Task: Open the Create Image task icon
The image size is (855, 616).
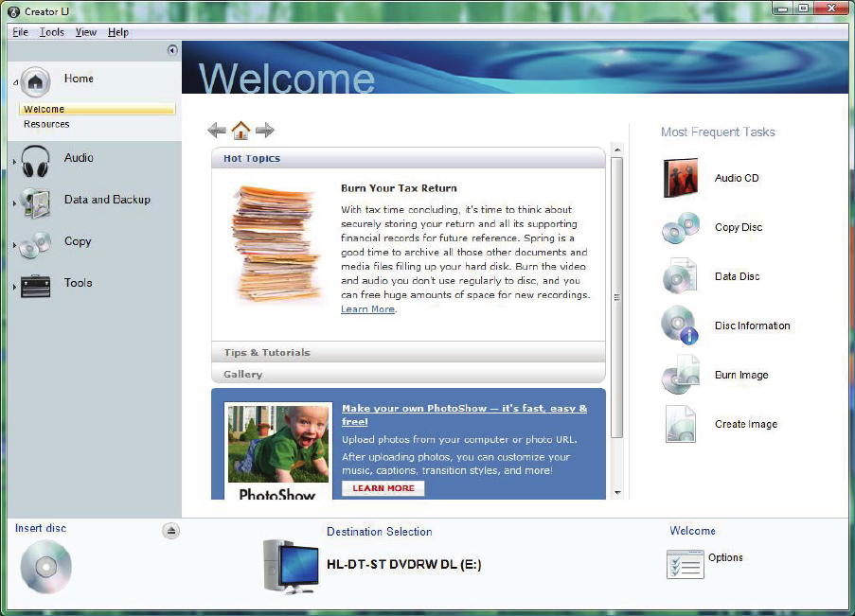Action: [680, 425]
